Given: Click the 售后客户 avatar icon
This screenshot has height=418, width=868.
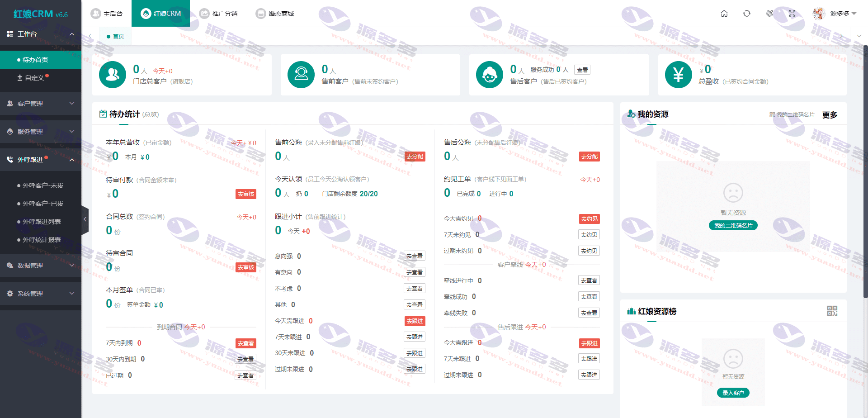Looking at the screenshot, I should 490,75.
